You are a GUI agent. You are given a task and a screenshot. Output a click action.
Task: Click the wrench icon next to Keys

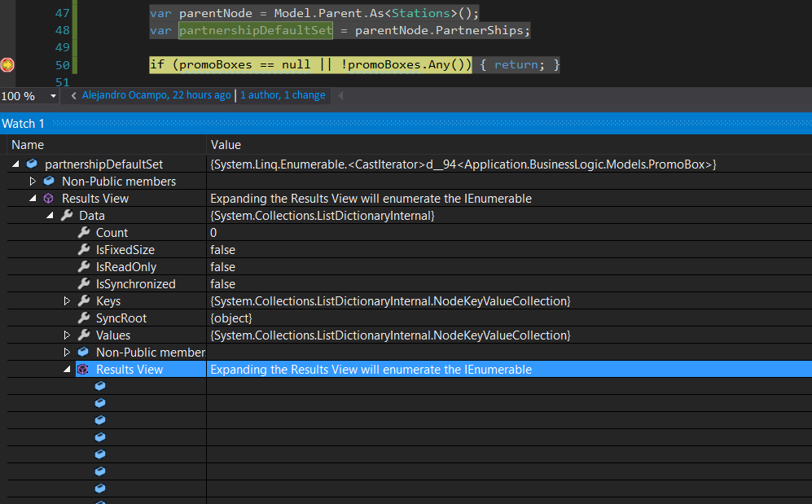84,300
